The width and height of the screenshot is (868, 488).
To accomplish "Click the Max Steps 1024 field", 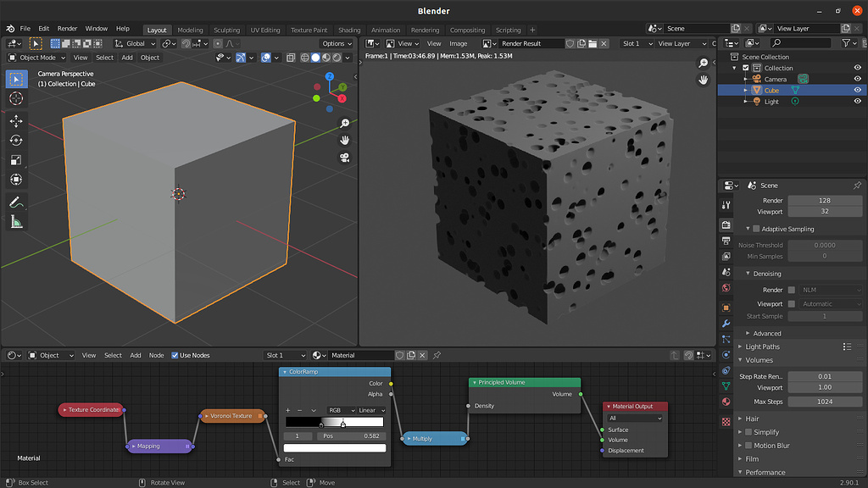I will click(825, 402).
